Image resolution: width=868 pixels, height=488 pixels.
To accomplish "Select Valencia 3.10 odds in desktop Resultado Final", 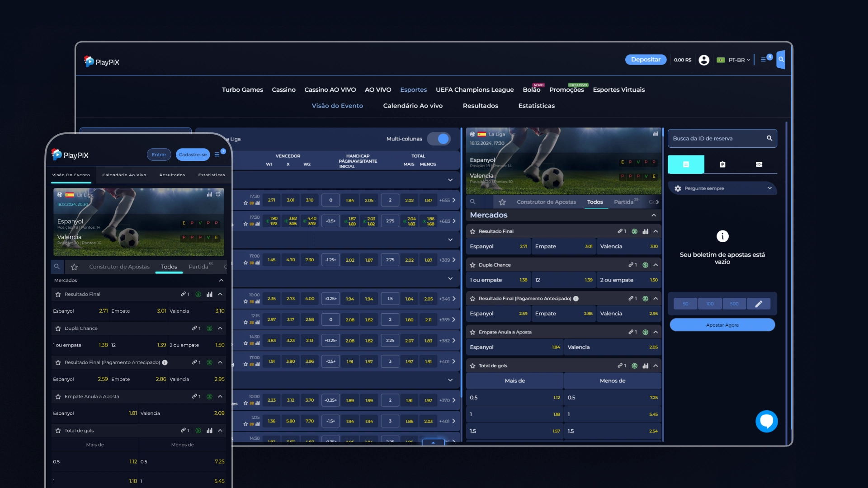I will (629, 247).
